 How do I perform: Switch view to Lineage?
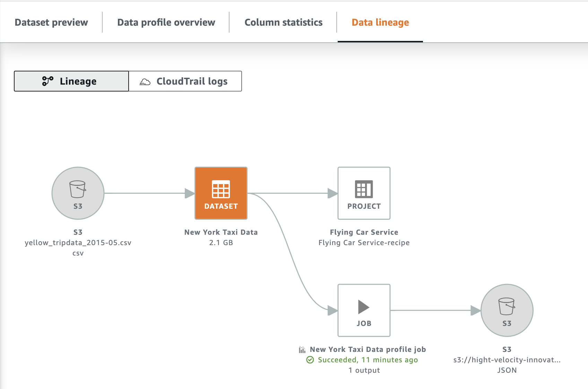(x=71, y=81)
